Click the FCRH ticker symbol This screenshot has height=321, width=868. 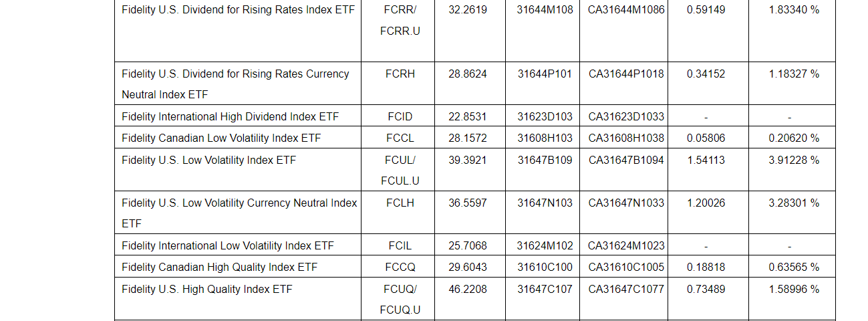(400, 74)
